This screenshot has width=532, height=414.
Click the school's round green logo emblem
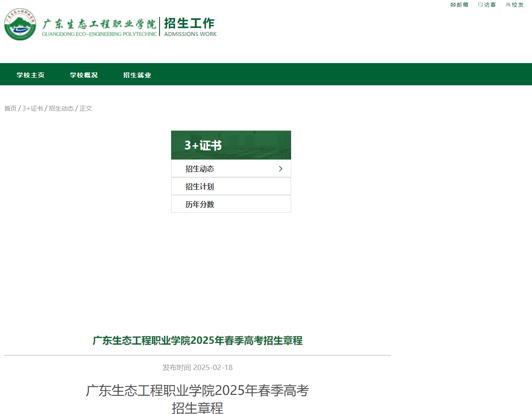coord(20,25)
